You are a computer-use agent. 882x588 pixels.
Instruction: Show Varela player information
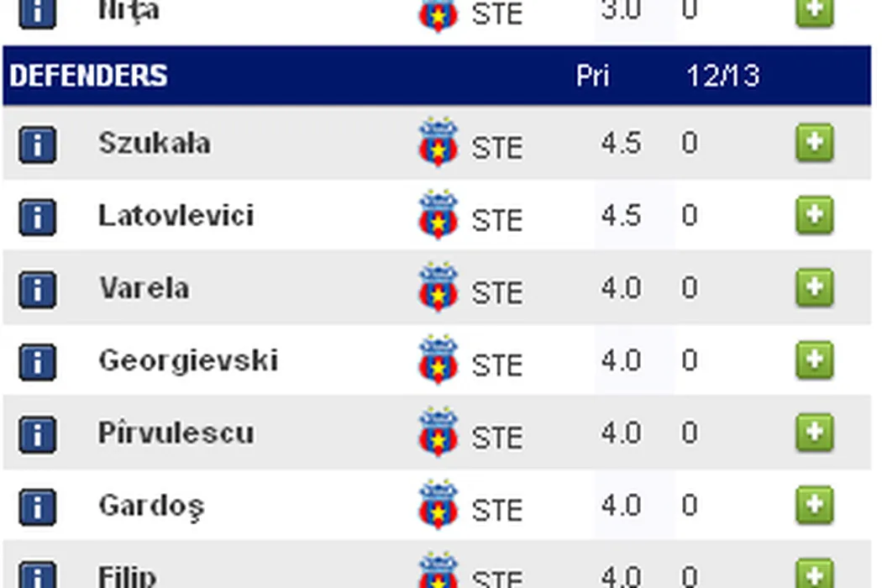(37, 290)
